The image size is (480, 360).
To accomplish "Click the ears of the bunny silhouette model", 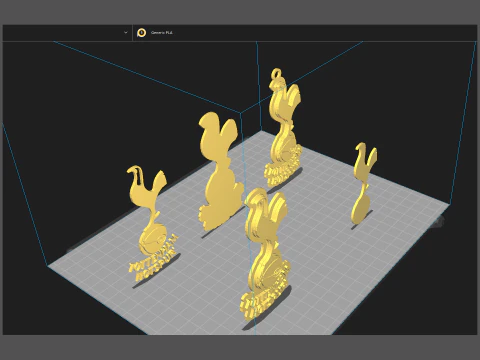I will point(218,125).
